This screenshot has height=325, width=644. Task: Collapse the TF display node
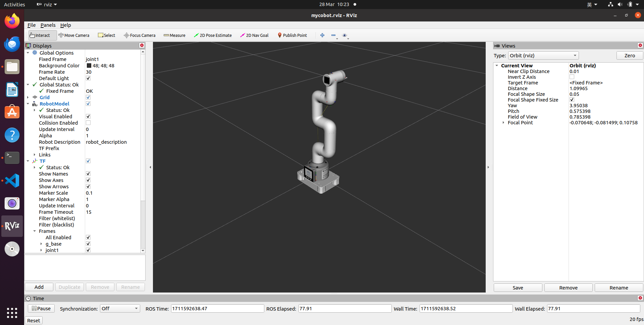click(28, 161)
